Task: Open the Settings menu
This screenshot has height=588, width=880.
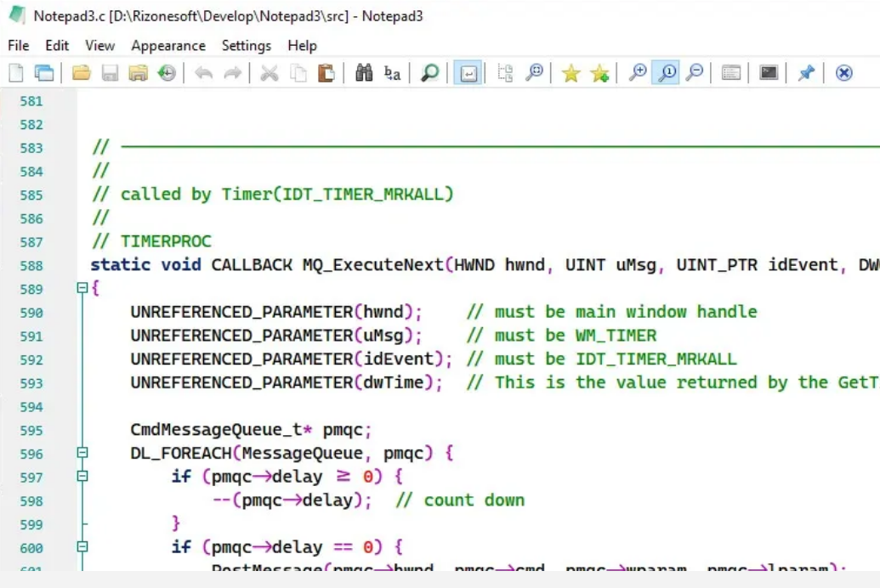Action: tap(246, 45)
